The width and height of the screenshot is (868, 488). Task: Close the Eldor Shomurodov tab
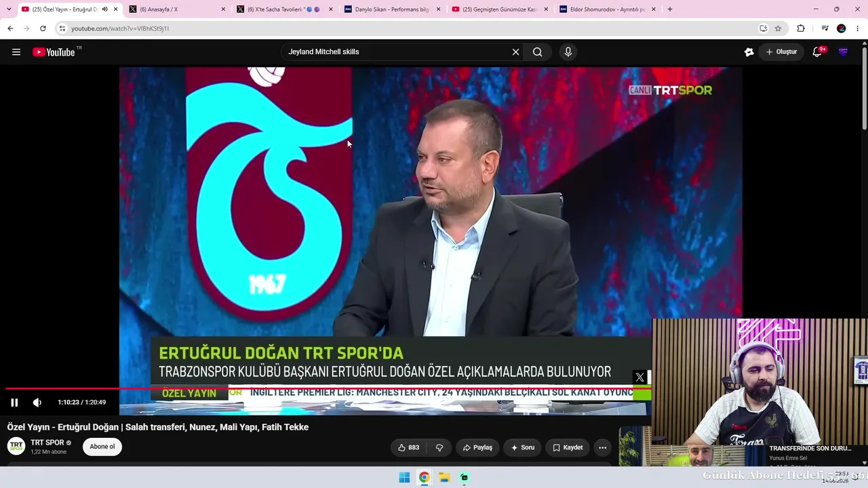coord(654,9)
